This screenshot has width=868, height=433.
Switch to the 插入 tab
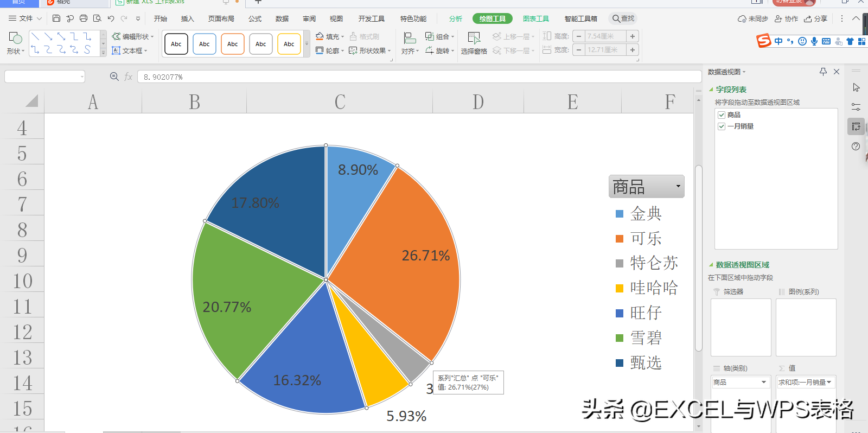tap(187, 18)
